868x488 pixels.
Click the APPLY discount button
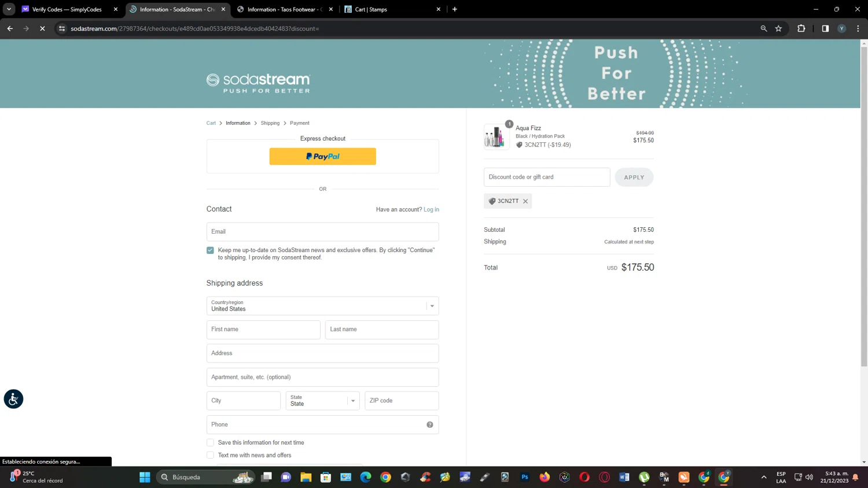634,177
